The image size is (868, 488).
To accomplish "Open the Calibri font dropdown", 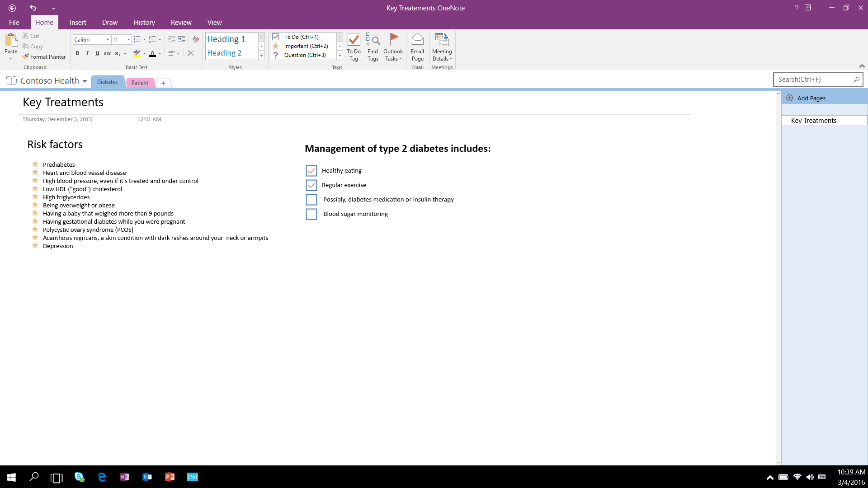I will (108, 40).
